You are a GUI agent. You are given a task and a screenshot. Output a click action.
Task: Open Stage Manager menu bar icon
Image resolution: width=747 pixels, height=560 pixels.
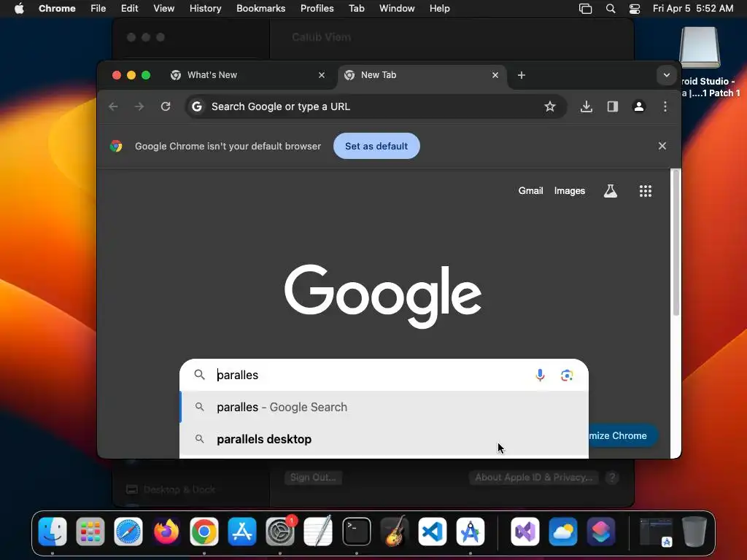tap(585, 9)
